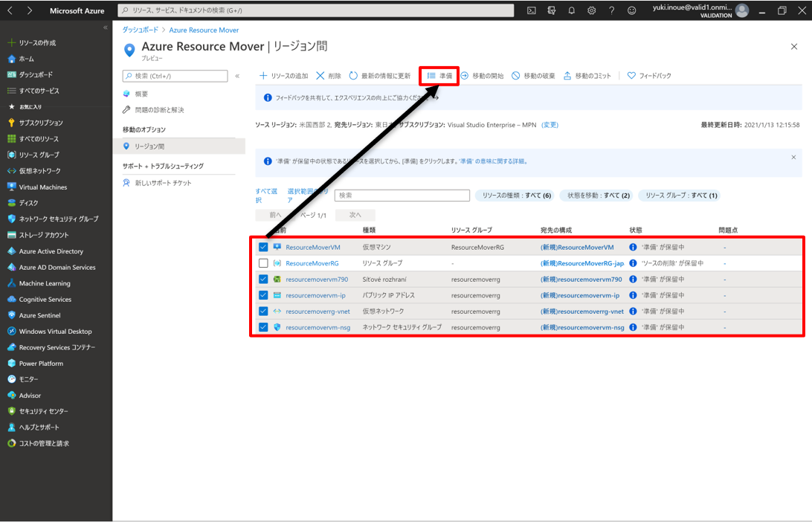The width and height of the screenshot is (812, 522).
Task: Open Recovery Services コンテナー in the sidebar
Action: (x=51, y=347)
